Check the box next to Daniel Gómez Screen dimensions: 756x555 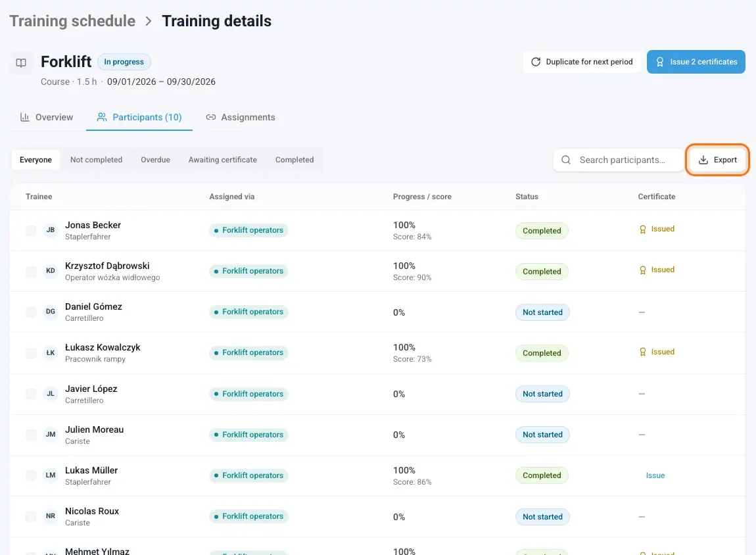(31, 312)
